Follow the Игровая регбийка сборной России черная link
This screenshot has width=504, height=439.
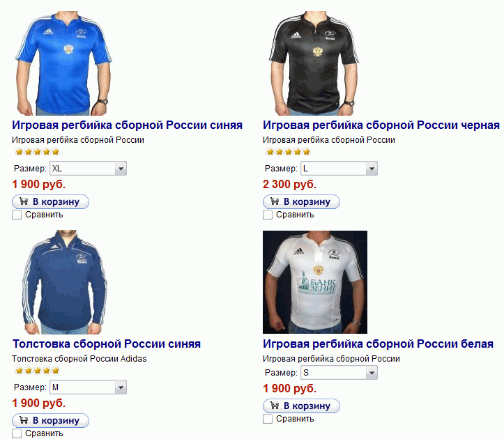[381, 125]
